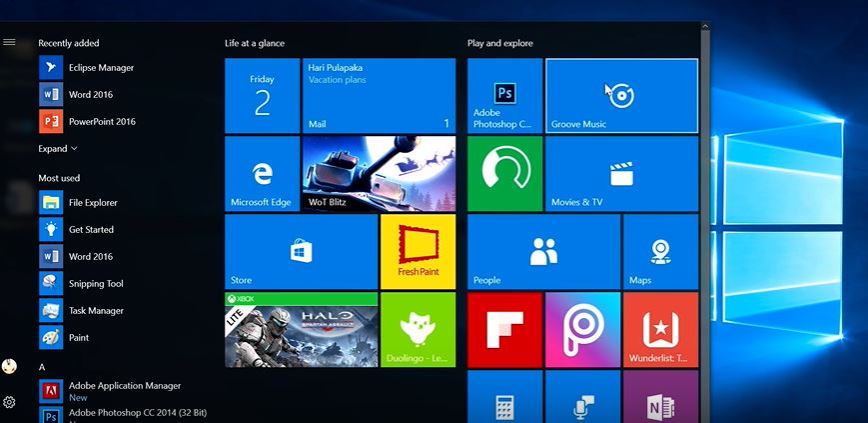Open the Adobe Photoshop tile
The height and width of the screenshot is (423, 868).
coord(504,96)
